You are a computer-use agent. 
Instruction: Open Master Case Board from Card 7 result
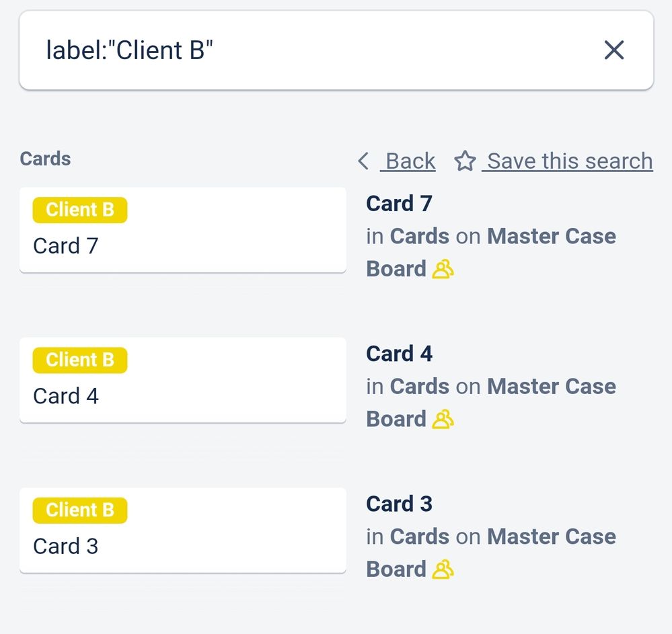coord(551,237)
